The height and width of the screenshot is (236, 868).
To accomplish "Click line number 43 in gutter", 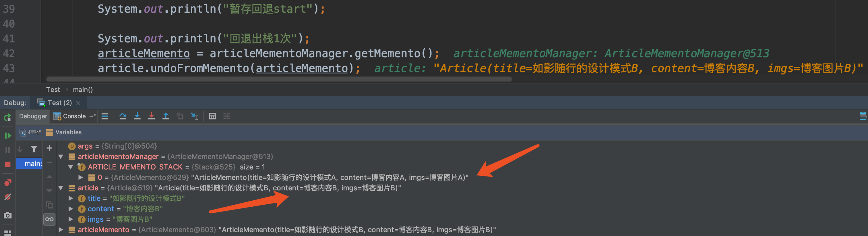I will 9,68.
